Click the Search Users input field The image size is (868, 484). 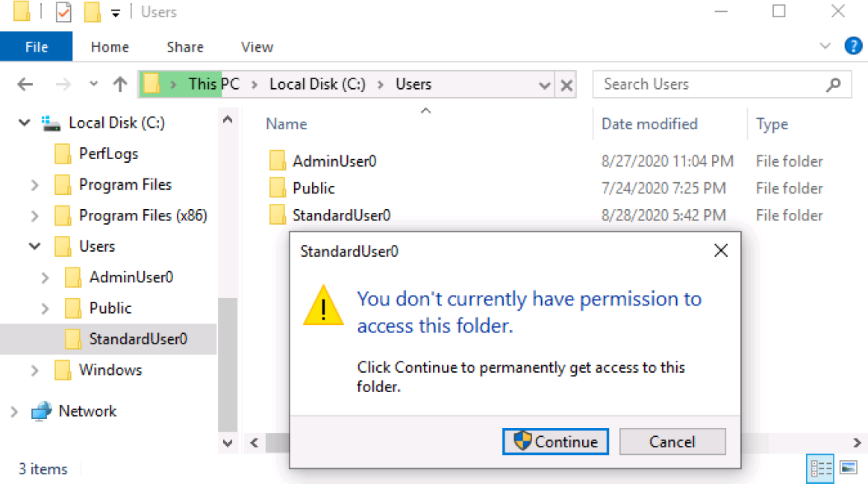(x=713, y=84)
